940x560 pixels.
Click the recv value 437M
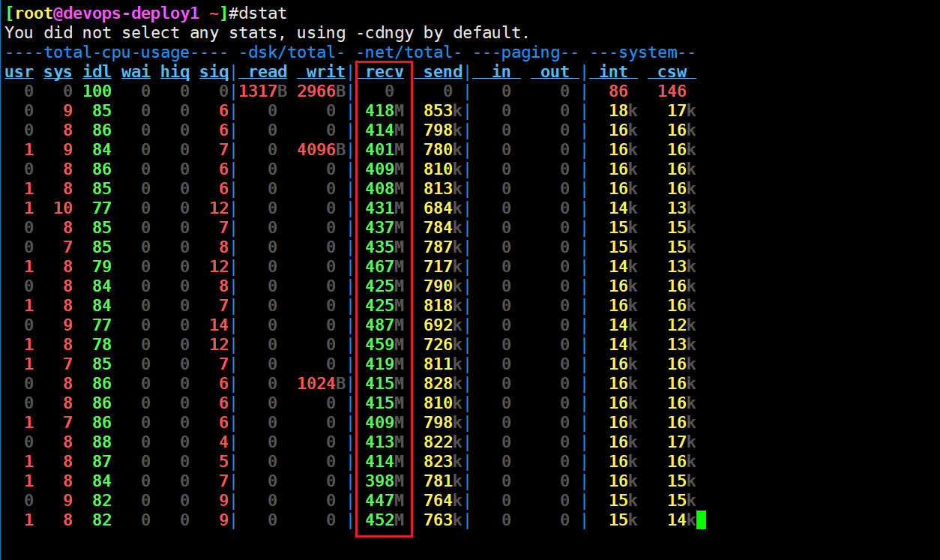click(x=385, y=228)
